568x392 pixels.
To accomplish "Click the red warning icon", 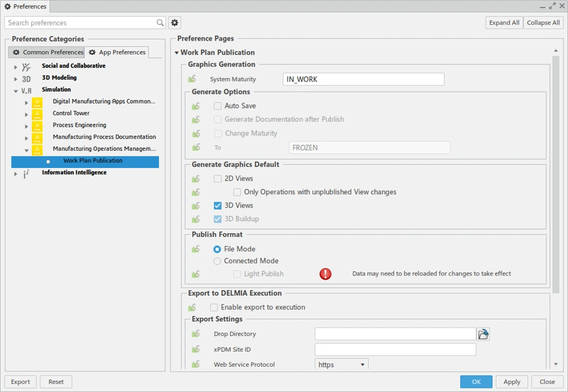I will (325, 274).
